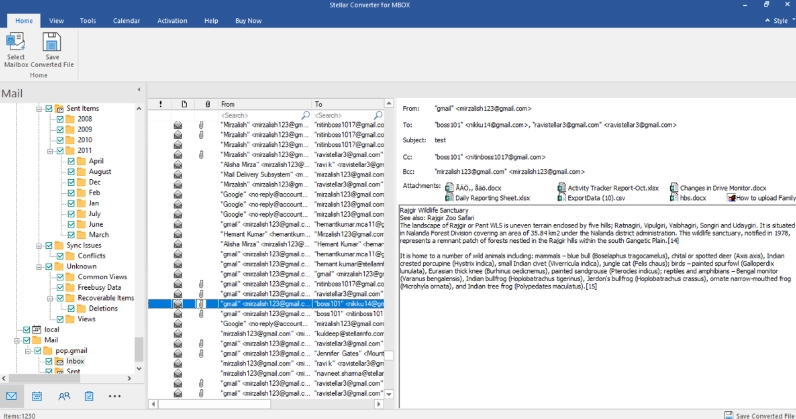Open Mail view in bottom navigation
796x419 pixels.
pyautogui.click(x=11, y=396)
